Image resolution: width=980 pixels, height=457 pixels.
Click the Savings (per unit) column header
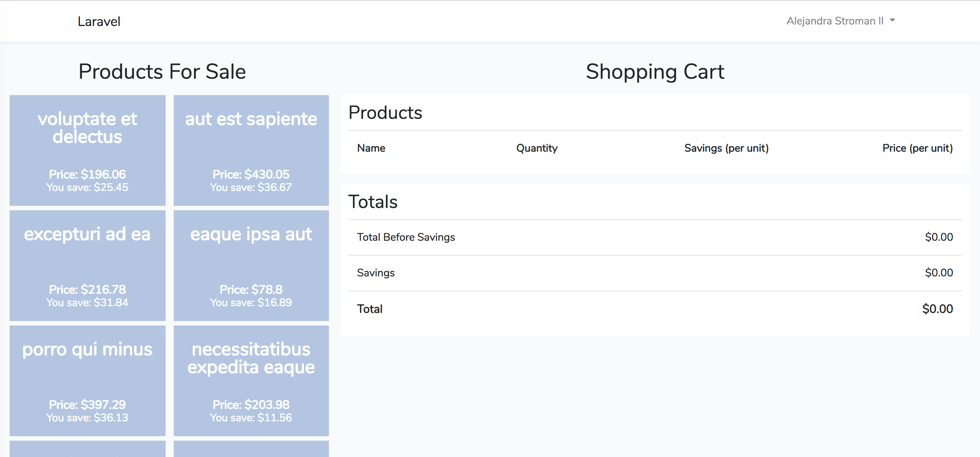pyautogui.click(x=726, y=148)
